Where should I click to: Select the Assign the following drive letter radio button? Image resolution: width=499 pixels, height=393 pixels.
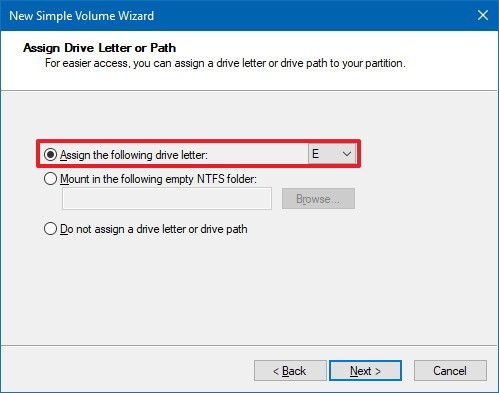[50, 155]
